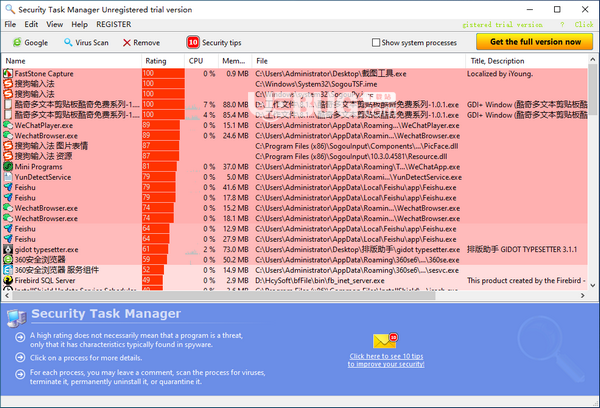Viewport: 600px width, 408px height.
Task: Click the horizontal scrollbar right arrow
Action: click(x=583, y=295)
